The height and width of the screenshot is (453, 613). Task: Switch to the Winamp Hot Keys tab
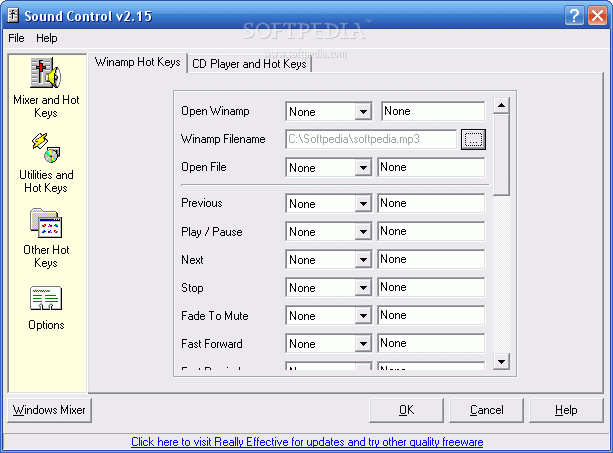click(138, 62)
